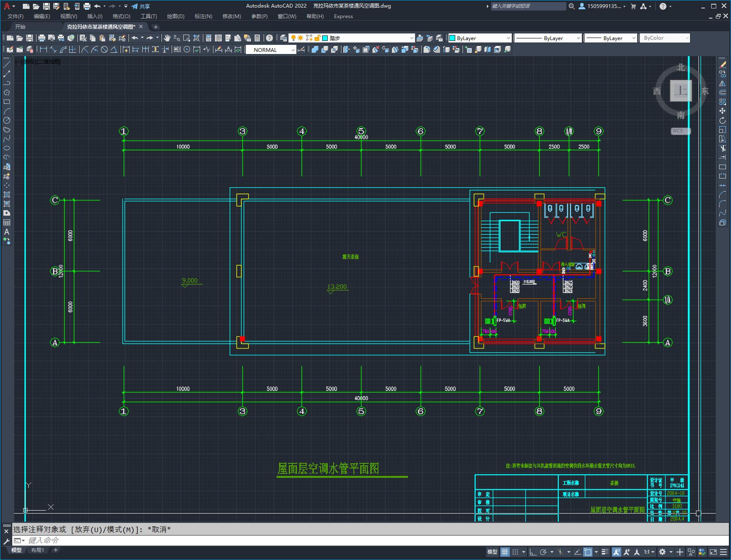This screenshot has height=560, width=731.
Task: Open the ByLayer linetype dropdown
Action: tap(548, 38)
